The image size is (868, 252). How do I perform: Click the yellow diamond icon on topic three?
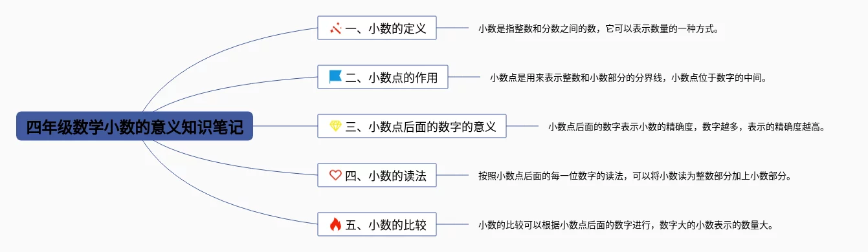[335, 126]
